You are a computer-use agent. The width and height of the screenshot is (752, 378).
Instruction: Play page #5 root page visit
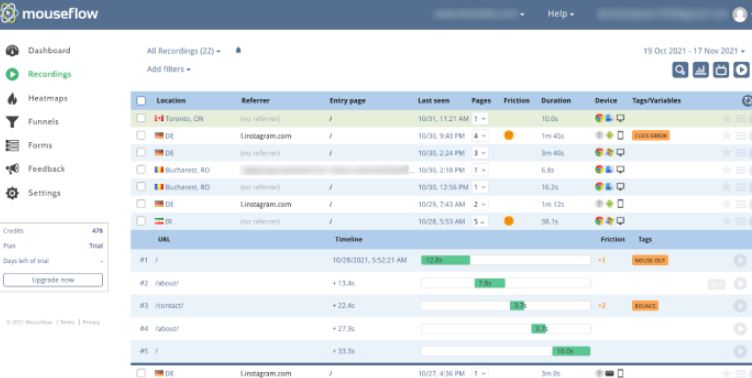pos(740,351)
